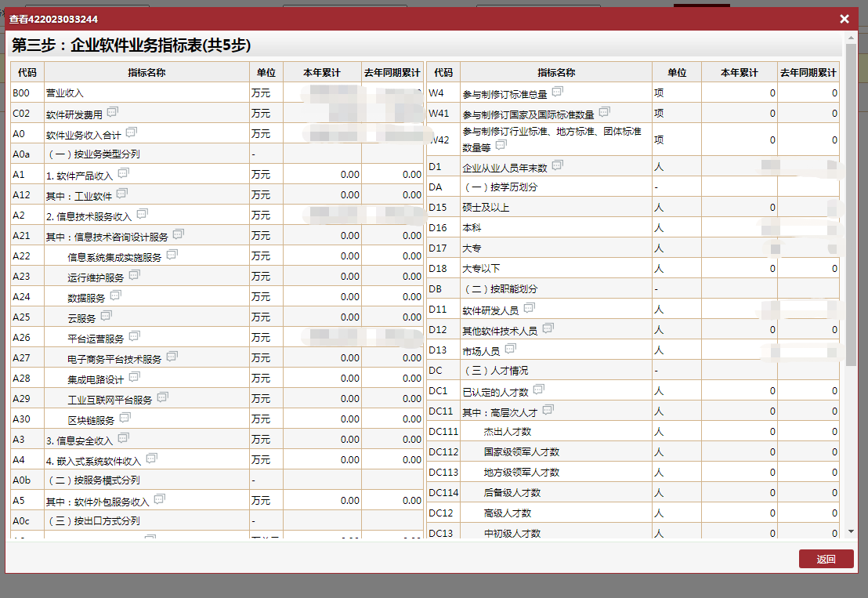
Task: Click comment icon next to 集成电路设计
Action: click(x=135, y=377)
